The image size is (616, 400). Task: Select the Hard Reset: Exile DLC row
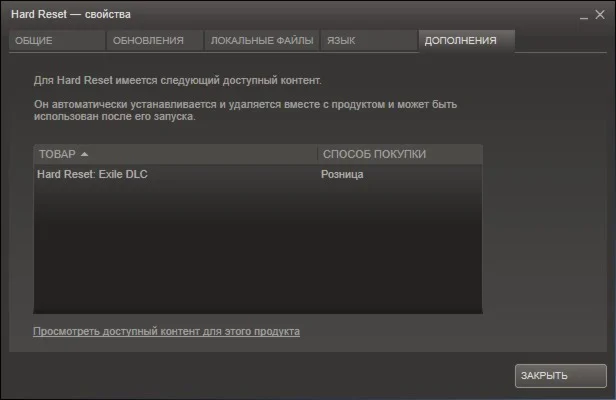[258, 174]
